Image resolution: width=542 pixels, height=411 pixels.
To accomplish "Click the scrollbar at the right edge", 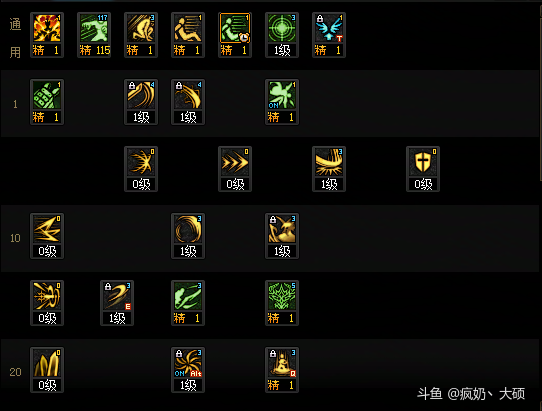I will click(x=541, y=93).
